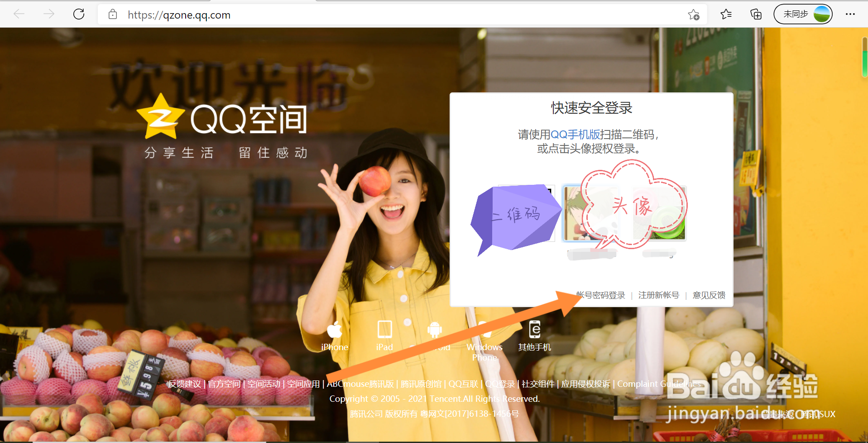Image resolution: width=868 pixels, height=443 pixels.
Task: Select the second QQ account avatar
Action: pyautogui.click(x=659, y=213)
